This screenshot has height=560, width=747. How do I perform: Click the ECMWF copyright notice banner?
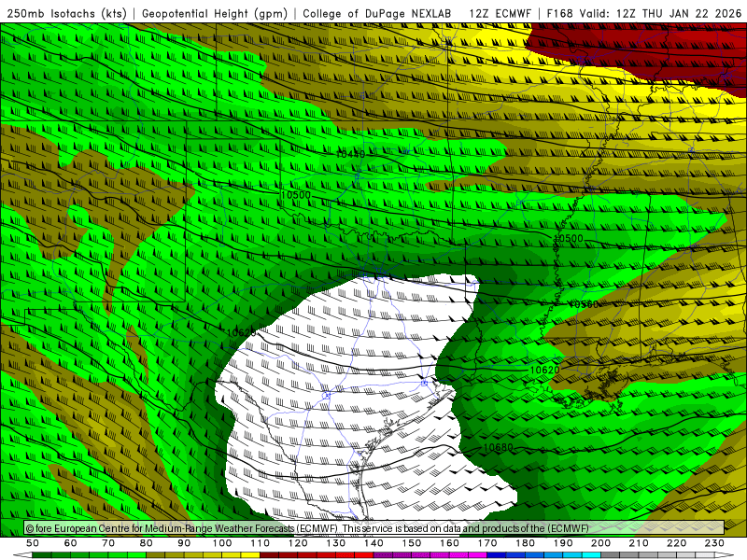(x=374, y=528)
